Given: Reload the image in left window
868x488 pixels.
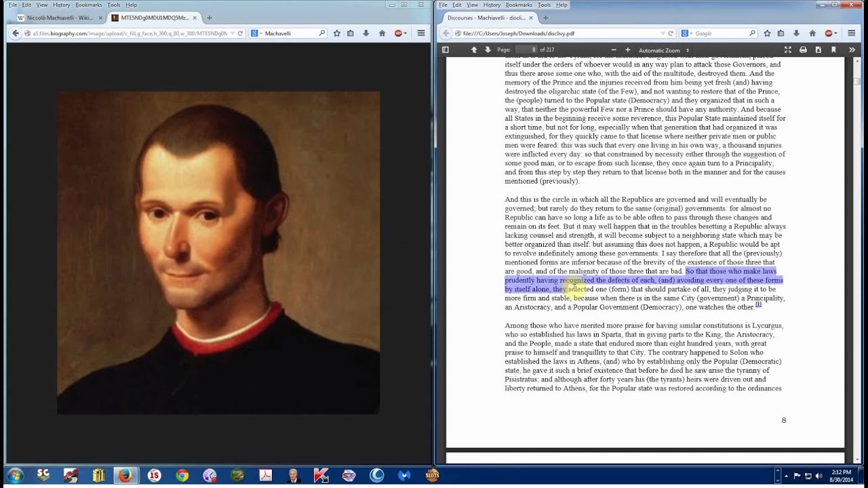Looking at the screenshot, I should click(240, 33).
